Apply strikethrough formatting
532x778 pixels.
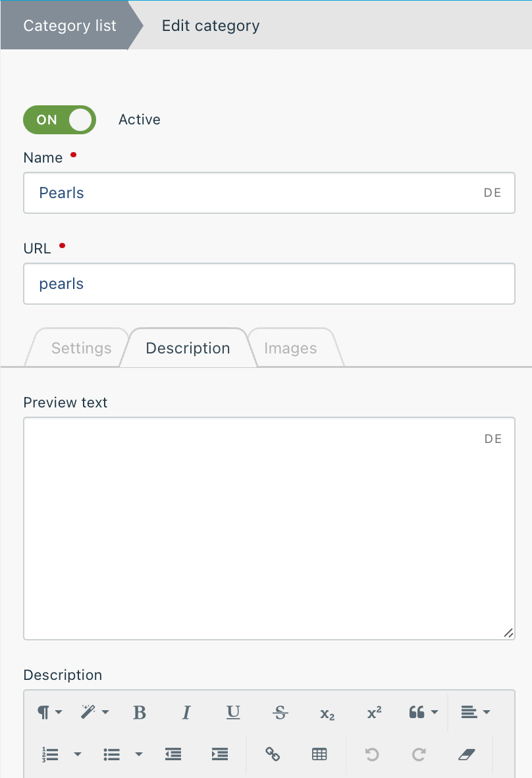(280, 712)
